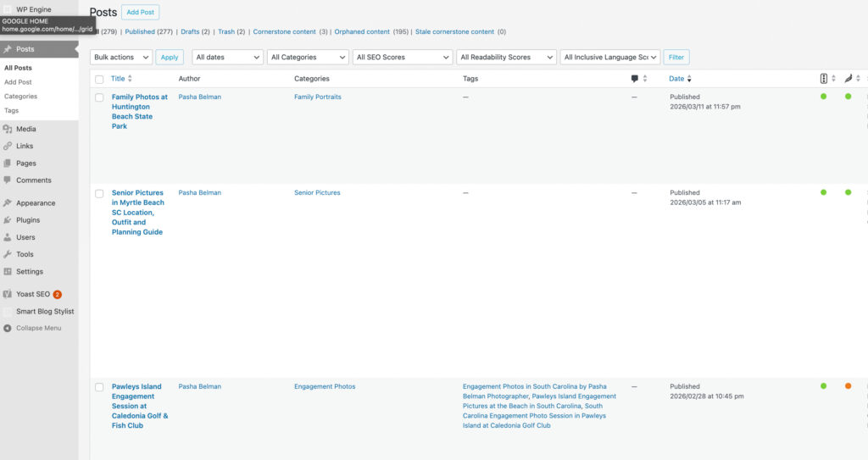The width and height of the screenshot is (868, 460).
Task: Open the Senior Pictures in Myrtle Beach post
Action: pos(138,212)
